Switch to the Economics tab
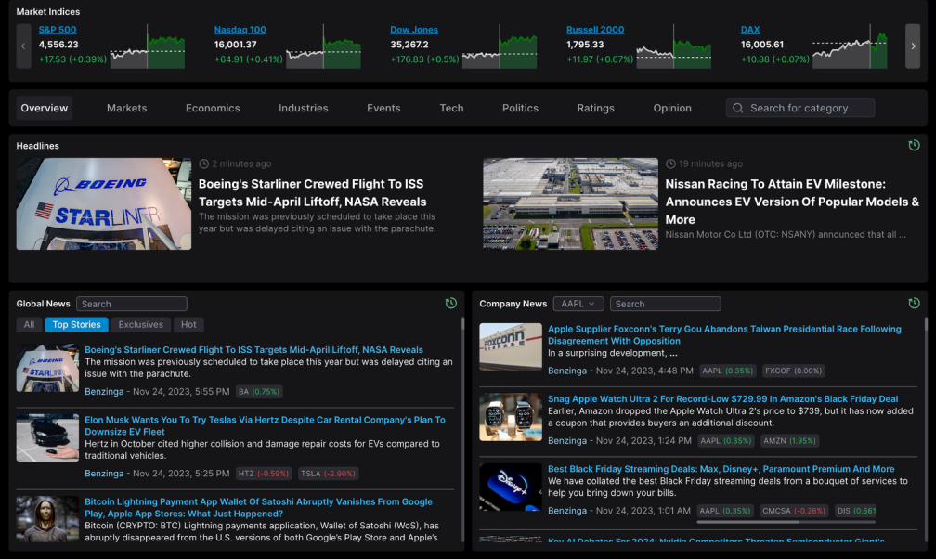Screen dimensions: 936x560 [x=213, y=108]
